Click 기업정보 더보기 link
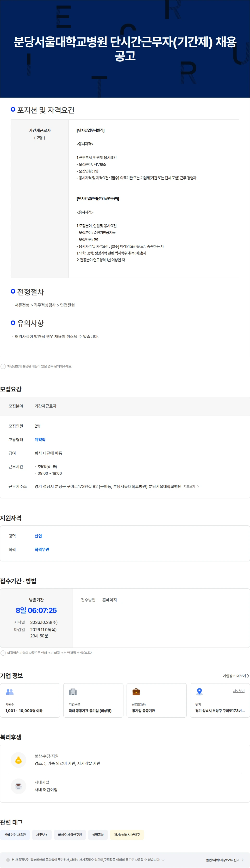Viewport: 250px width, 868px height. (234, 676)
